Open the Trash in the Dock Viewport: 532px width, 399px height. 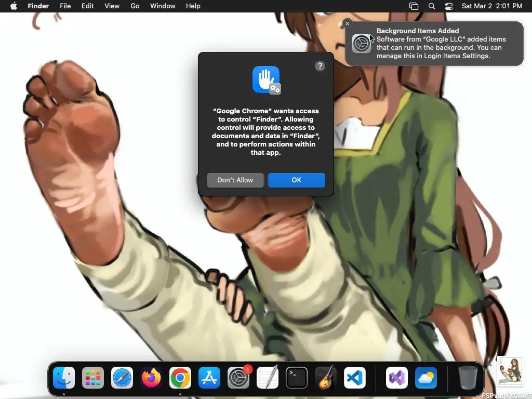468,378
